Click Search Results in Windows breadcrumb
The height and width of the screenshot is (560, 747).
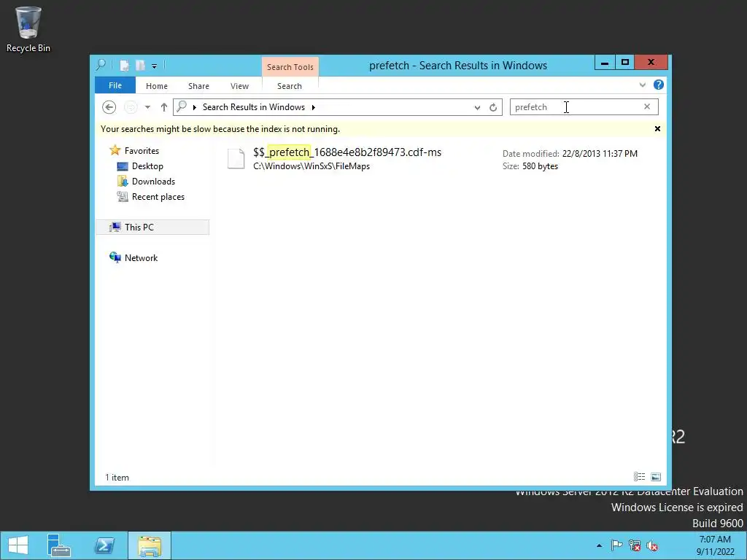[254, 106]
